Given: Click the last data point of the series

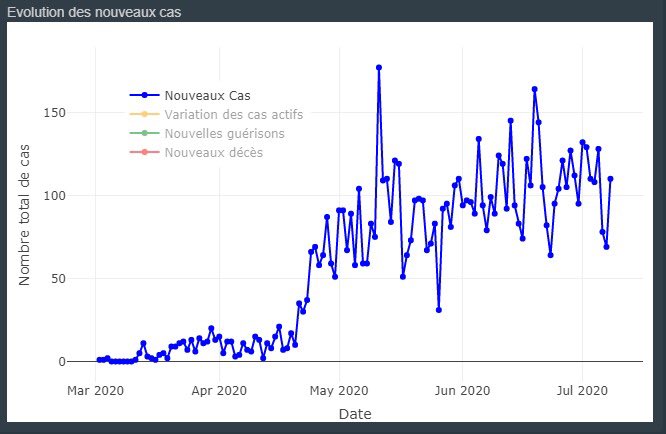Looking at the screenshot, I should tap(610, 179).
